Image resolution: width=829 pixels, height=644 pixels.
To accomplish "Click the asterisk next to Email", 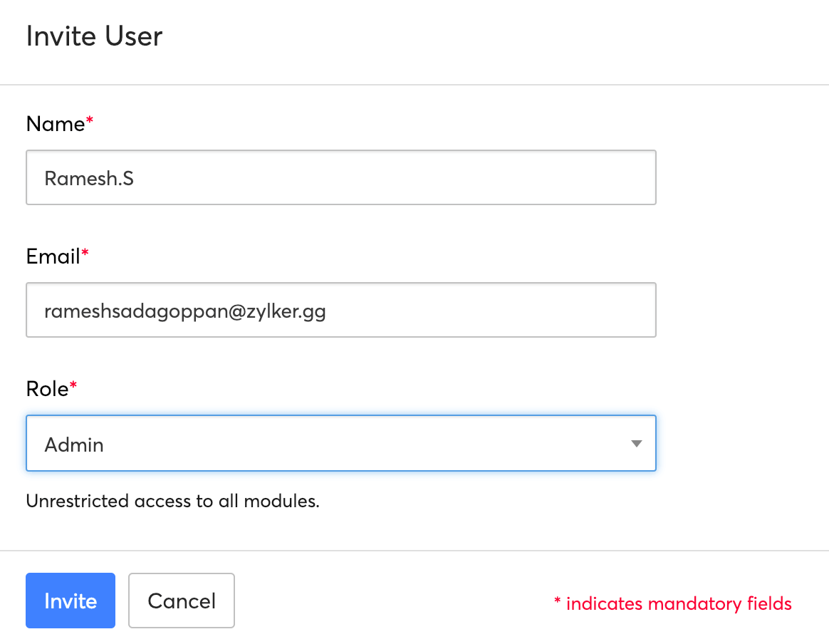I will 85,251.
